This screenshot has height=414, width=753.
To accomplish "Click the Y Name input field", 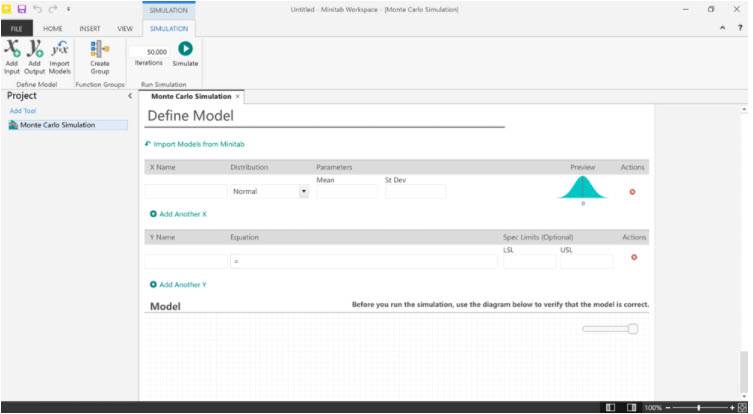I will 186,261.
